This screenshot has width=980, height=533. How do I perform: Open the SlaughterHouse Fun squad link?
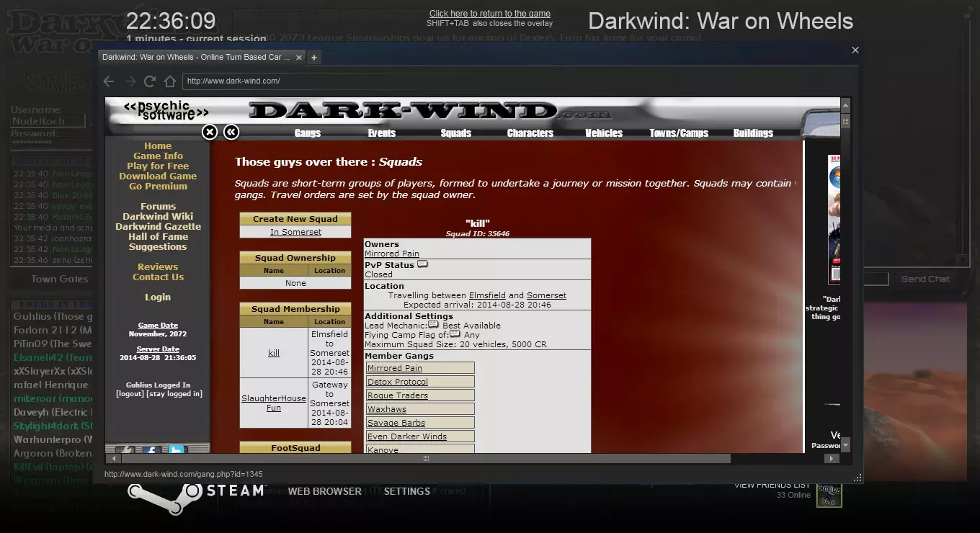(274, 403)
